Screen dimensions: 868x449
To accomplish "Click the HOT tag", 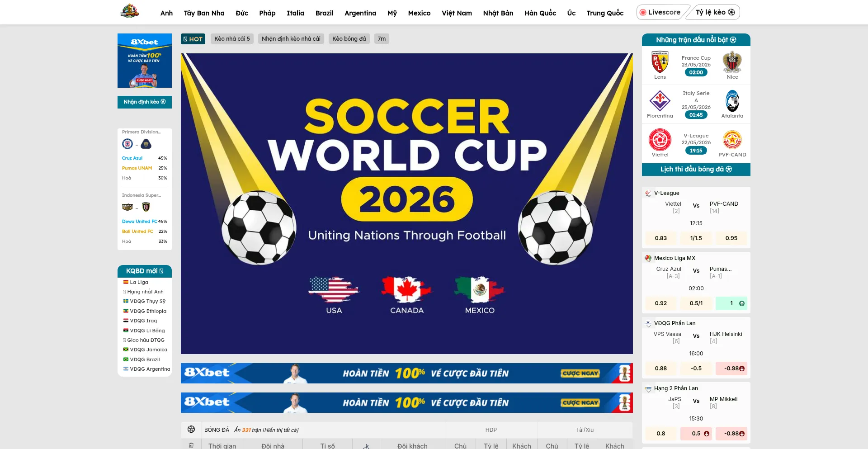I will (x=193, y=39).
